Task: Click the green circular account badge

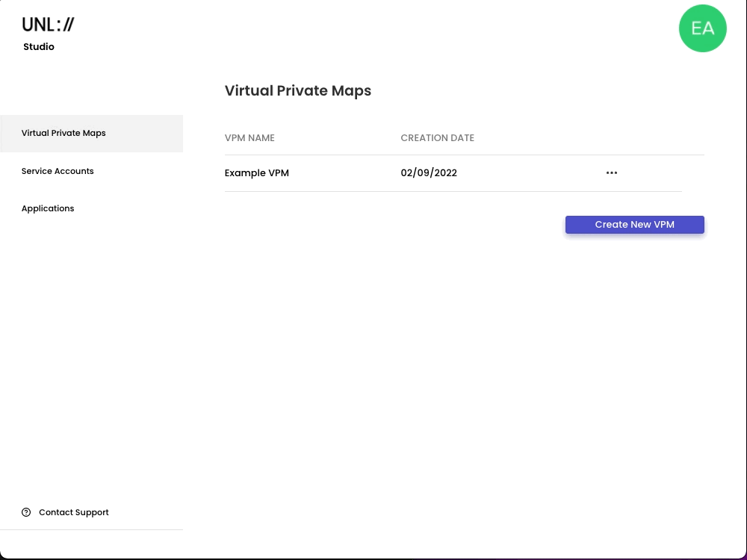Action: [702, 28]
